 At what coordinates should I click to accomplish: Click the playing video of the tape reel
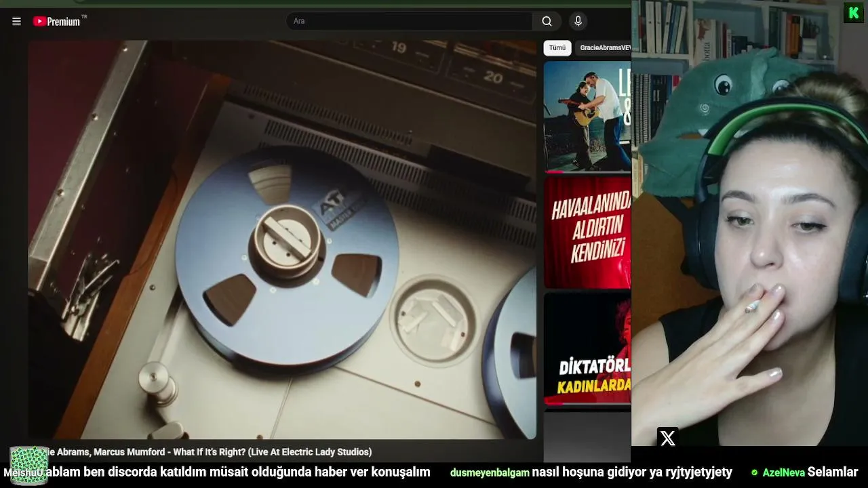pyautogui.click(x=282, y=239)
